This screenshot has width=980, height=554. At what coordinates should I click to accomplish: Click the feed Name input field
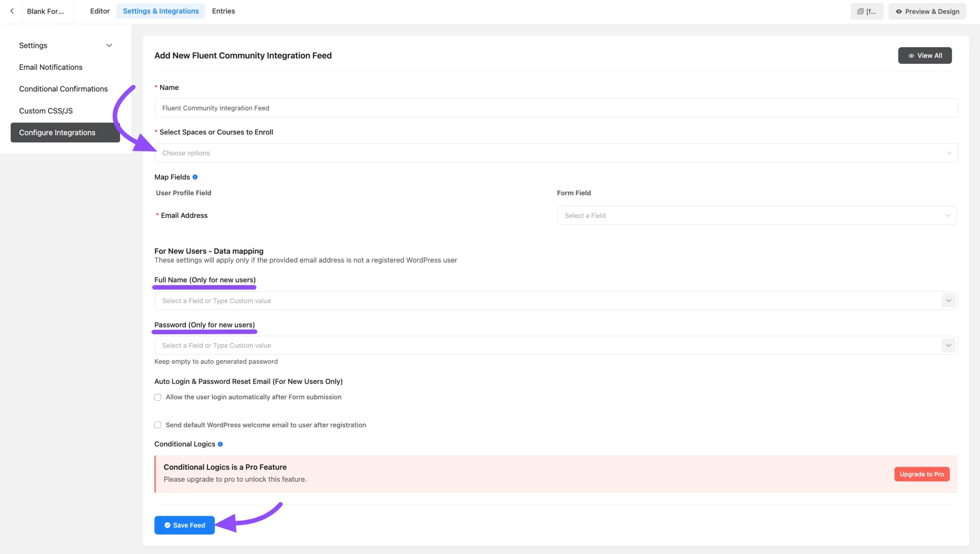556,108
